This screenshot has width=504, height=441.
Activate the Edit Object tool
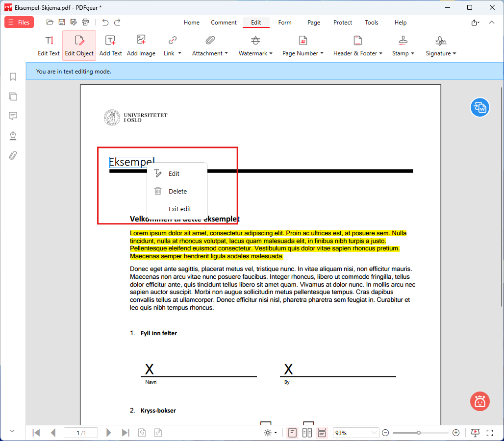coord(79,46)
